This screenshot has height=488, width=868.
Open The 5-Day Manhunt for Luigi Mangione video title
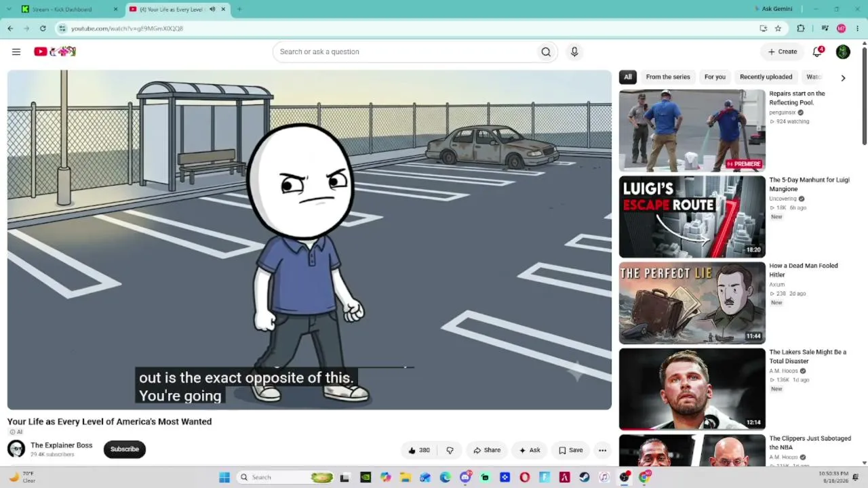tap(809, 184)
